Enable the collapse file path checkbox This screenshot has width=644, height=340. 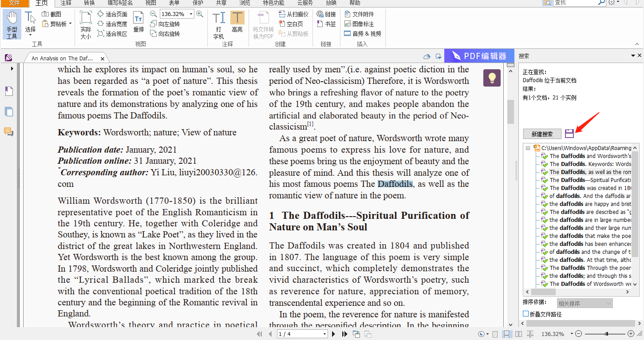[x=526, y=314]
